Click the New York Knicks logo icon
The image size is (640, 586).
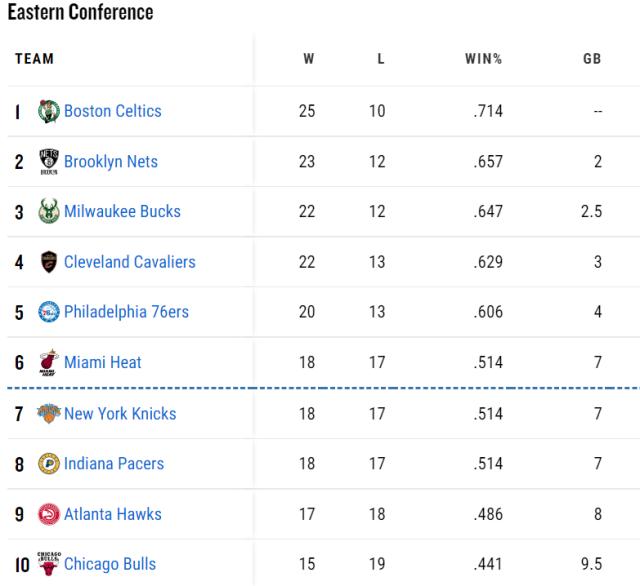click(49, 413)
